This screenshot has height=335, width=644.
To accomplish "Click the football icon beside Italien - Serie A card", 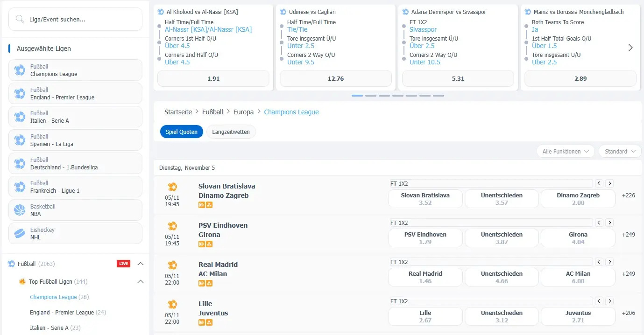I will pyautogui.click(x=20, y=117).
